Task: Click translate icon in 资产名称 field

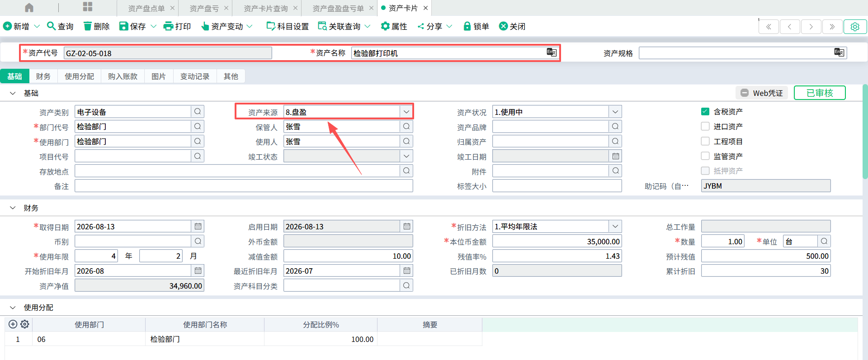Action: pos(551,52)
